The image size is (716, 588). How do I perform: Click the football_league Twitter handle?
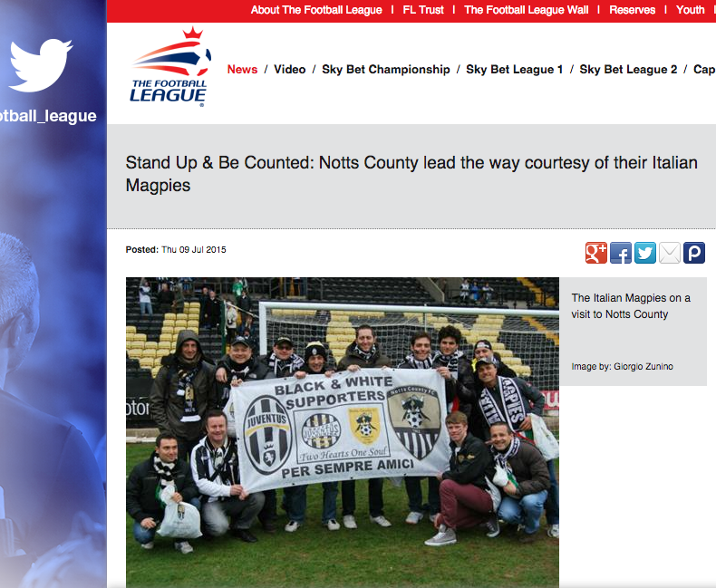48,116
